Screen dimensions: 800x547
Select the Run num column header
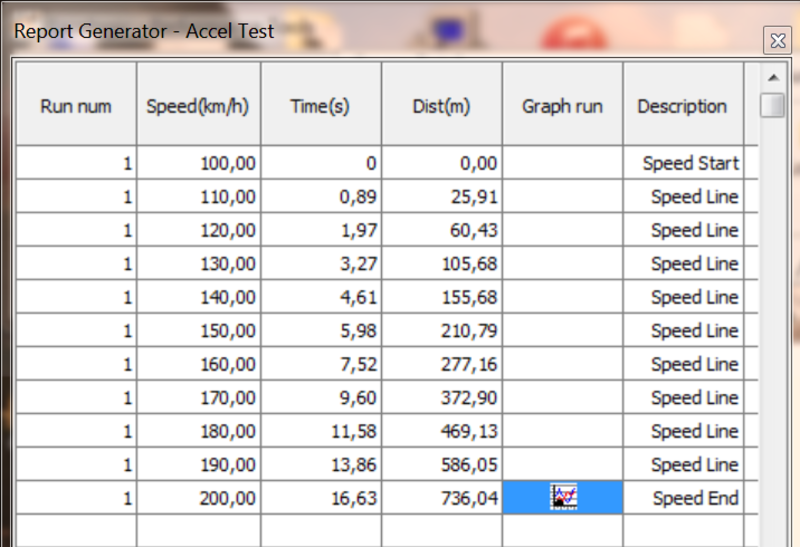coord(76,106)
